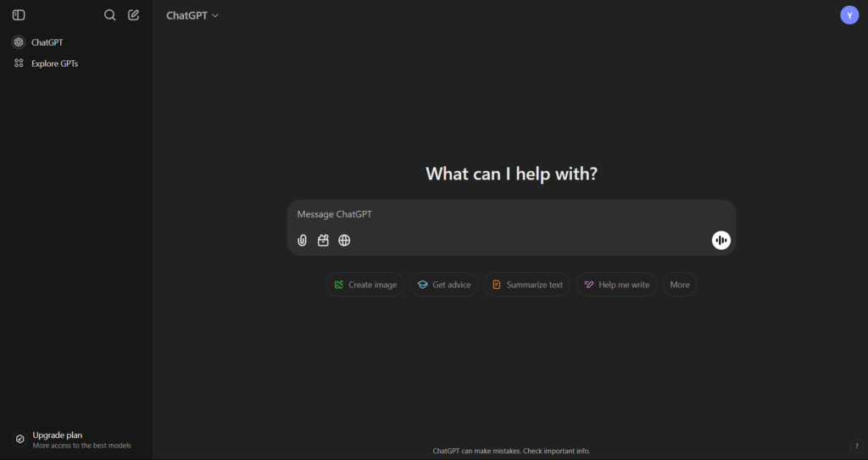Start voice mode with the waveform icon
Image resolution: width=868 pixels, height=460 pixels.
[x=721, y=241]
